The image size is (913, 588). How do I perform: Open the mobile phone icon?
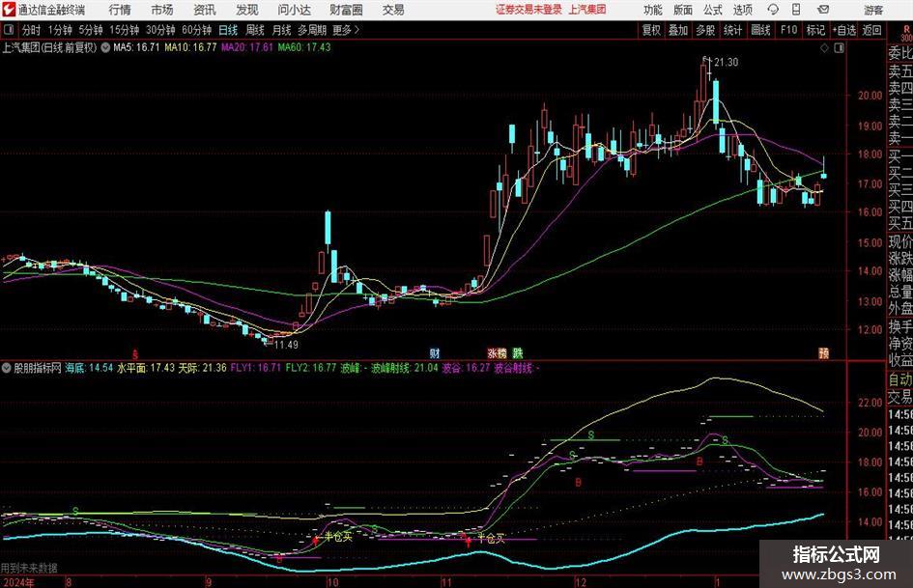tap(796, 10)
